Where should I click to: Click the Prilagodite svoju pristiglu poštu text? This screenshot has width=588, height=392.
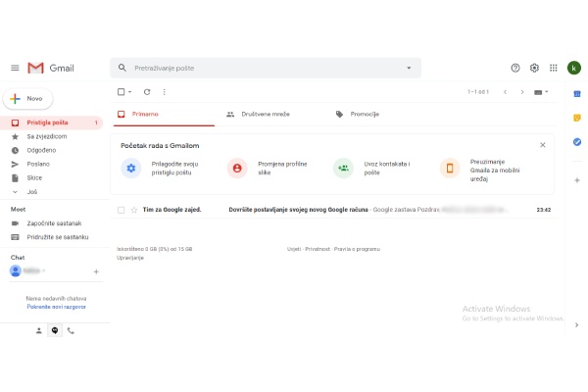tap(174, 168)
